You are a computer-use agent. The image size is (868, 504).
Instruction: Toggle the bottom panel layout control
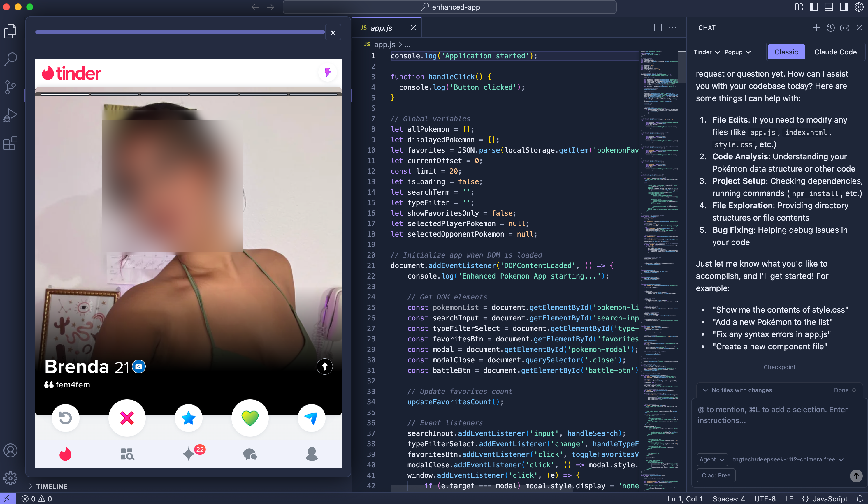(x=828, y=7)
